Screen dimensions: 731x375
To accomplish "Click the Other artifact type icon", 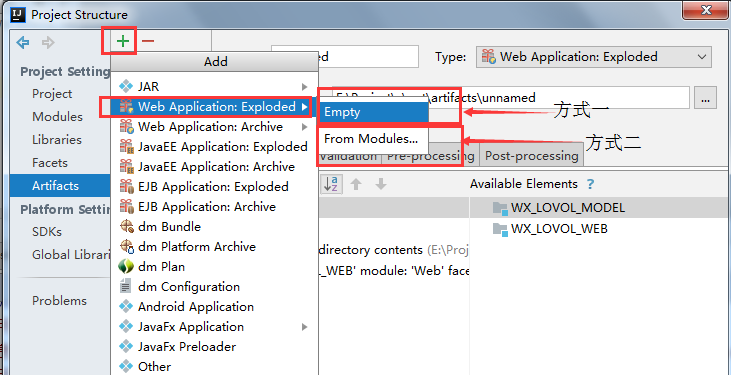I will (x=126, y=367).
